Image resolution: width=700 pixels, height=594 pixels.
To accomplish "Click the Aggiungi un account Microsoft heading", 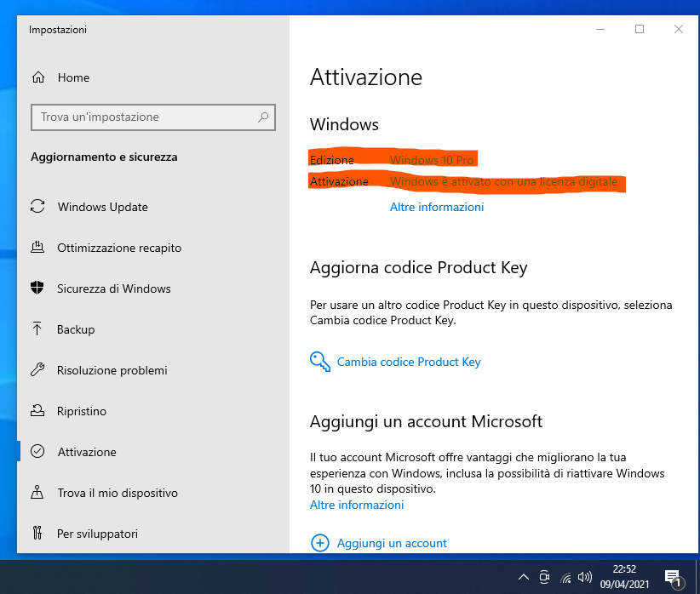I will pyautogui.click(x=426, y=421).
